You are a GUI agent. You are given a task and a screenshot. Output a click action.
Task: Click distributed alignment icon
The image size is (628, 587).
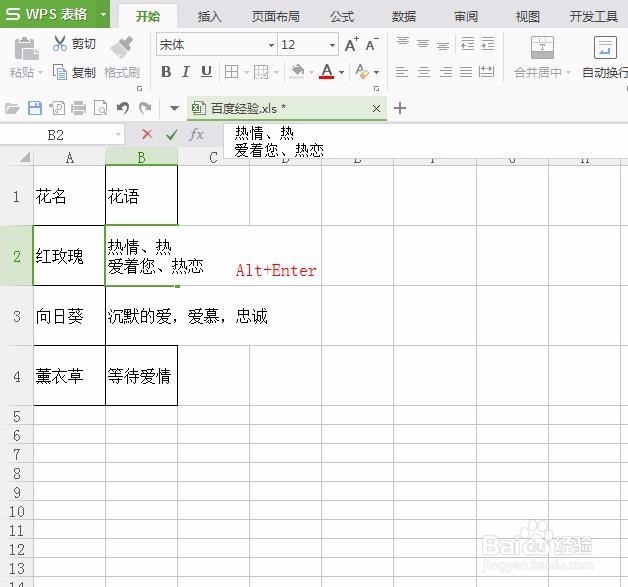coord(487,72)
